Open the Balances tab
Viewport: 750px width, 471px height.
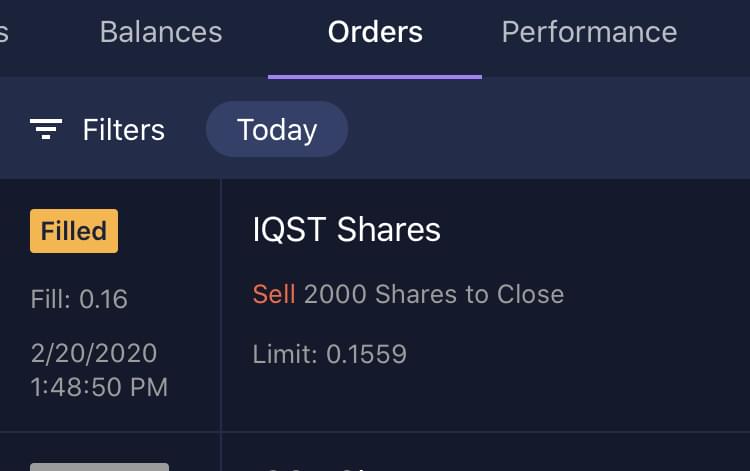161,32
